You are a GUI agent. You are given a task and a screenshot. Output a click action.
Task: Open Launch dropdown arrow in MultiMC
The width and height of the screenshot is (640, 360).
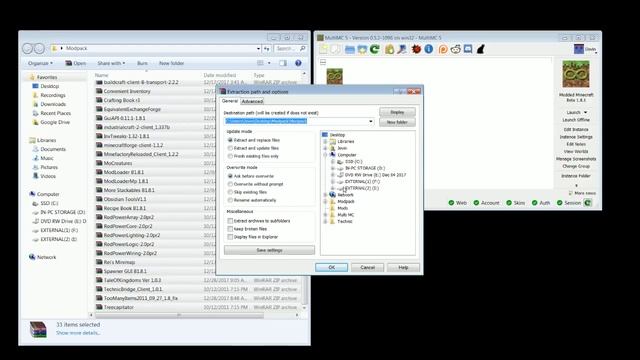(585, 112)
